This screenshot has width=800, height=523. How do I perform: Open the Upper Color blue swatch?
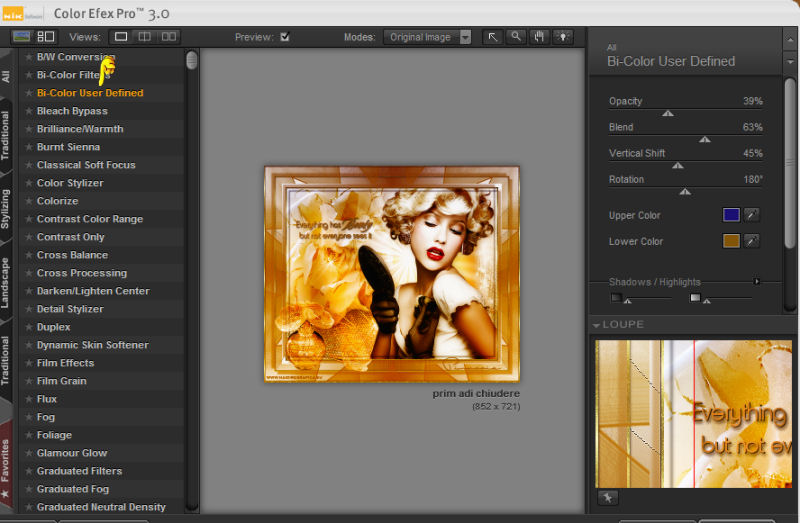pyautogui.click(x=731, y=215)
